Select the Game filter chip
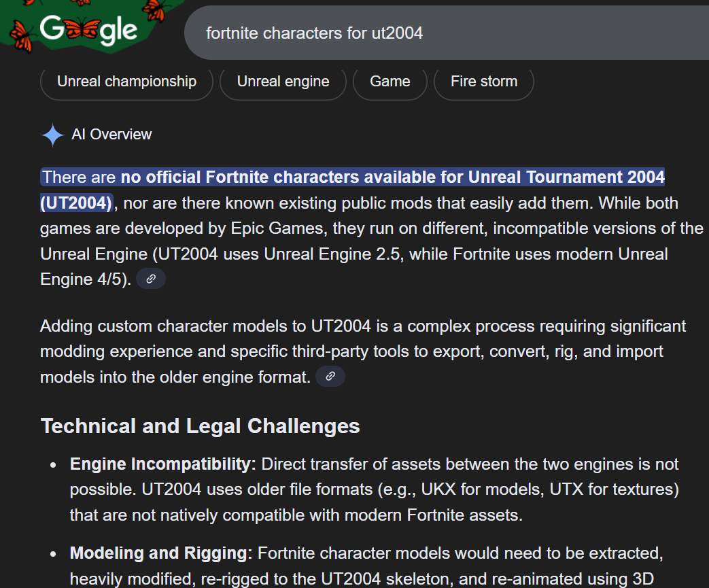709x588 pixels. coord(390,82)
